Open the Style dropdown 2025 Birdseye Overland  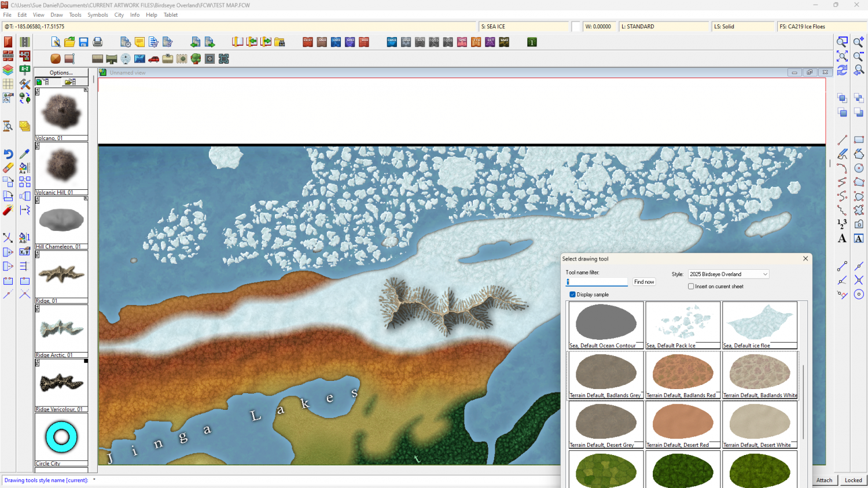[x=728, y=274]
